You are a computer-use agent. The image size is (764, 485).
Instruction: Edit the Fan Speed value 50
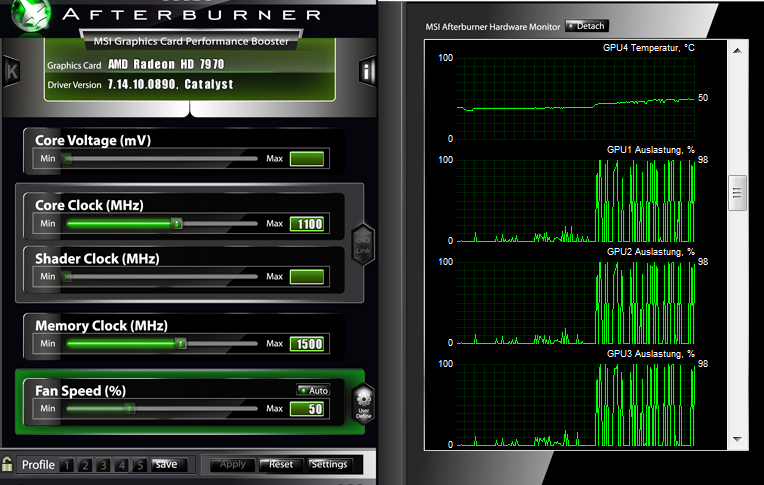click(x=307, y=408)
